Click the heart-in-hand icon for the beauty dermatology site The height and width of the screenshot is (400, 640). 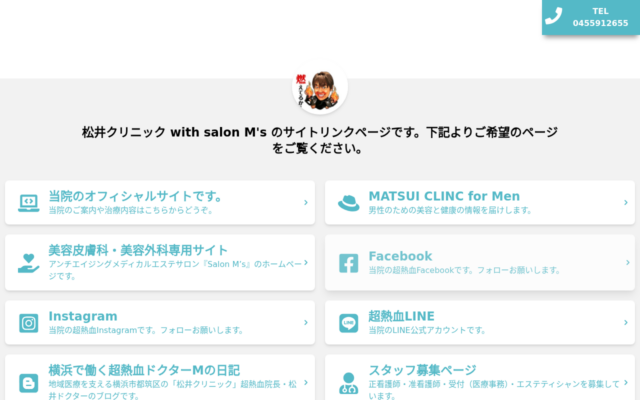tap(29, 263)
